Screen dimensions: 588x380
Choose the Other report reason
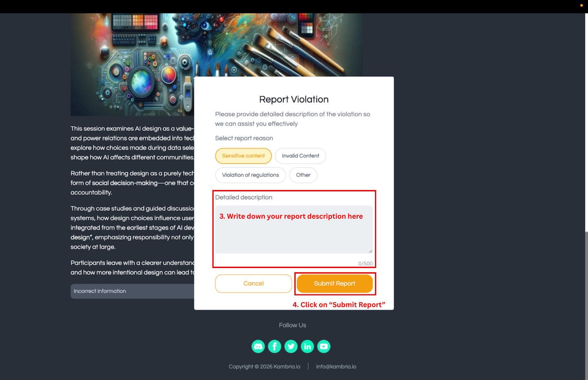point(303,175)
